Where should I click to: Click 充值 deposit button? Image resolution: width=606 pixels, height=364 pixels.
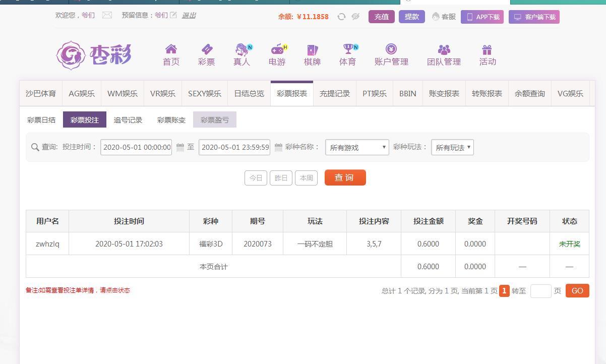tap(382, 17)
